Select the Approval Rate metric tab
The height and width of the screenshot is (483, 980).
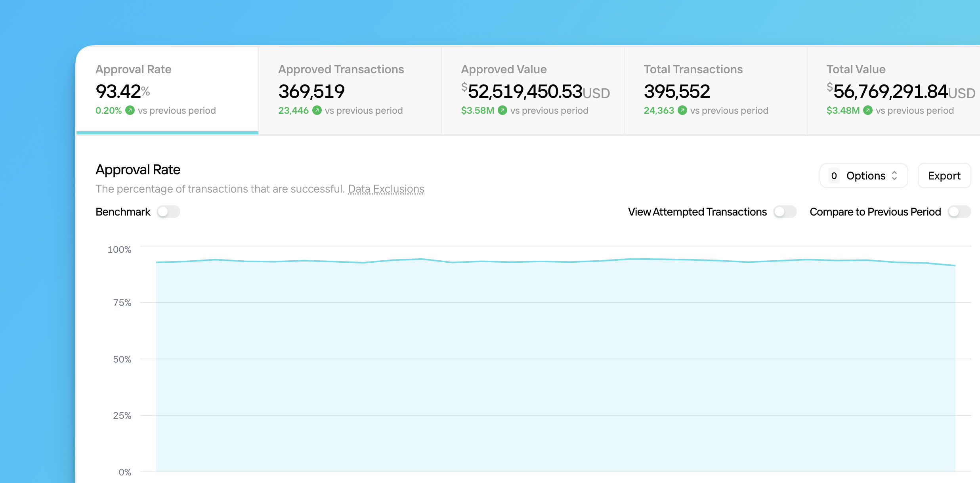click(x=167, y=90)
